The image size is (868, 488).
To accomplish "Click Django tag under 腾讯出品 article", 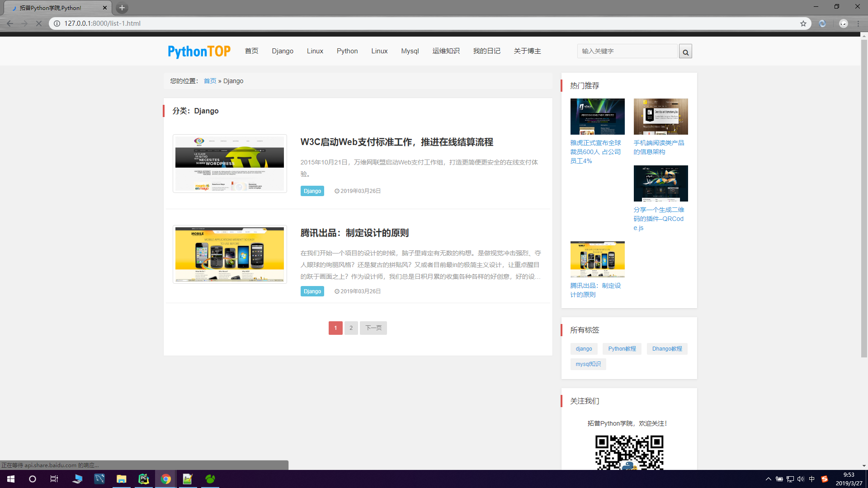I will point(312,291).
